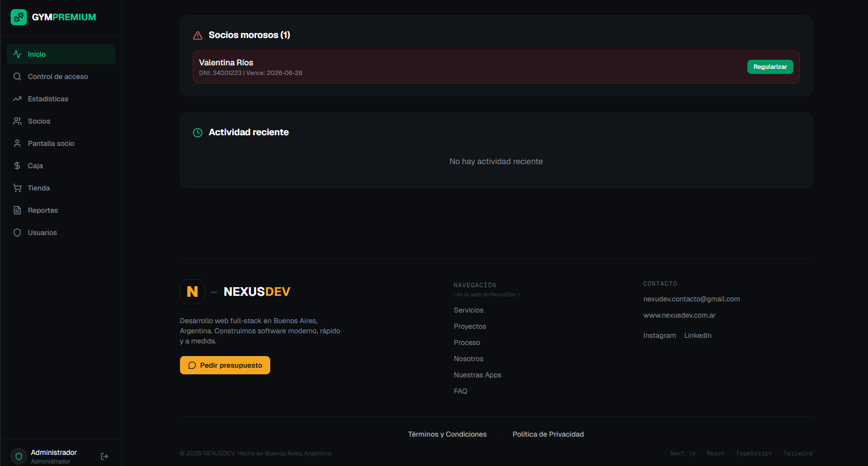Open the Pantalla socio menu item
Image resolution: width=868 pixels, height=466 pixels.
point(61,143)
